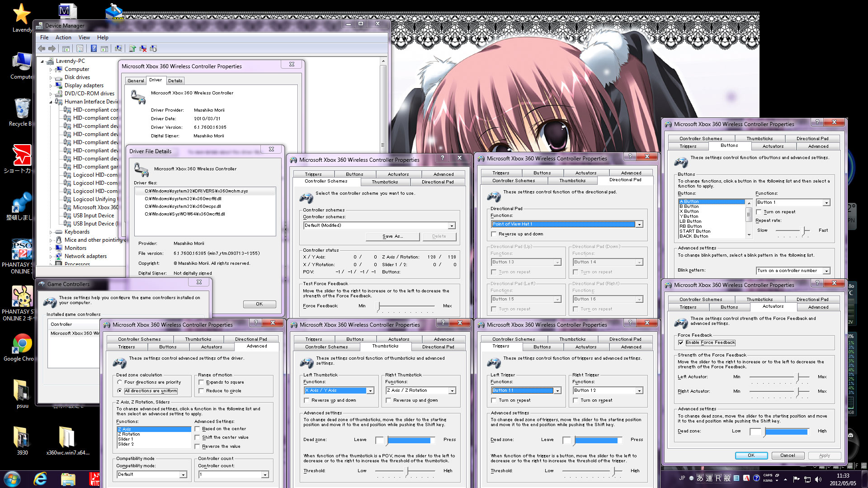Check the Shift the center value option

(197, 437)
